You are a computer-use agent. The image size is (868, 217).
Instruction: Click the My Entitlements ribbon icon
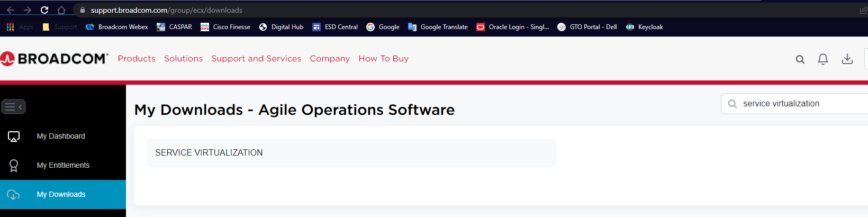[14, 166]
